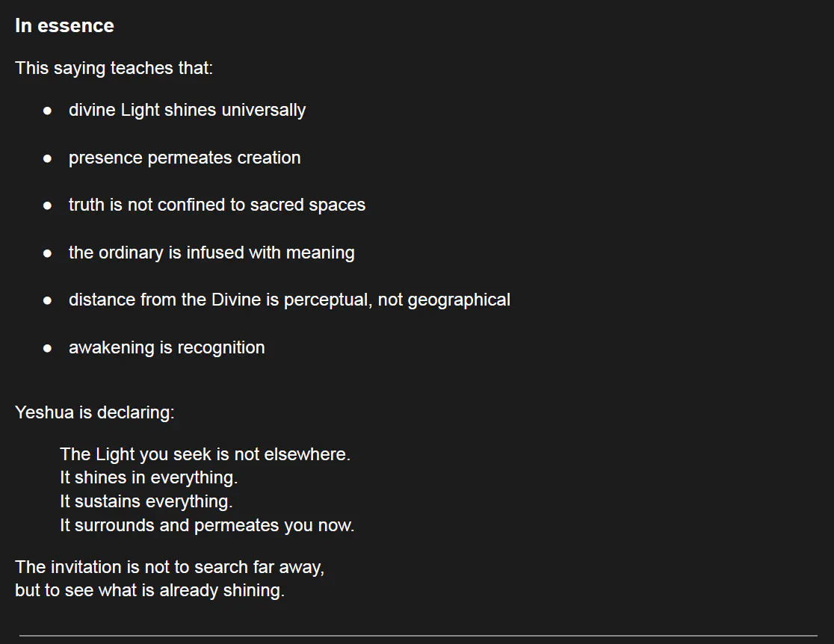Click "It surrounds and permeates you now."
834x644 pixels.
tap(207, 525)
